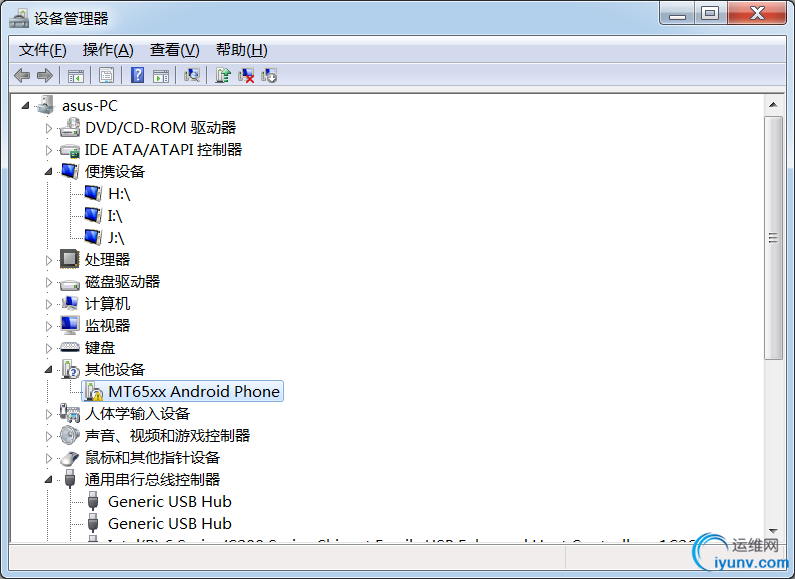Viewport: 795px width, 579px height.
Task: Click the 其他设备 unknown device icon
Action: pyautogui.click(x=70, y=369)
